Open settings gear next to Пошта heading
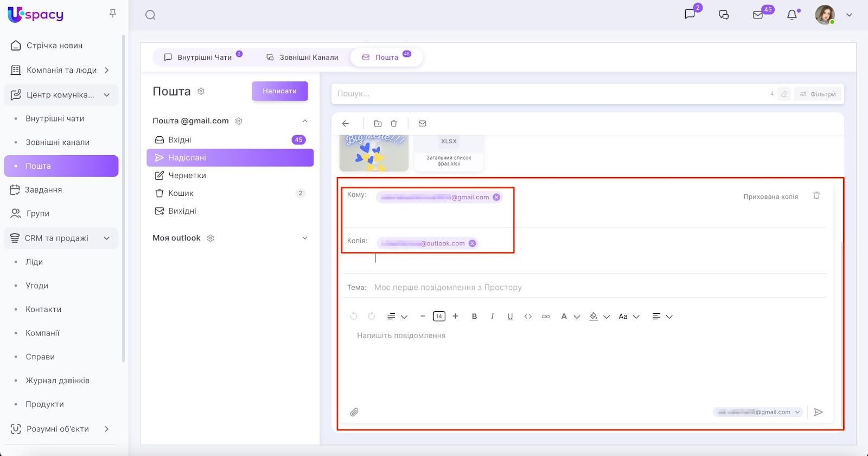 coord(201,91)
